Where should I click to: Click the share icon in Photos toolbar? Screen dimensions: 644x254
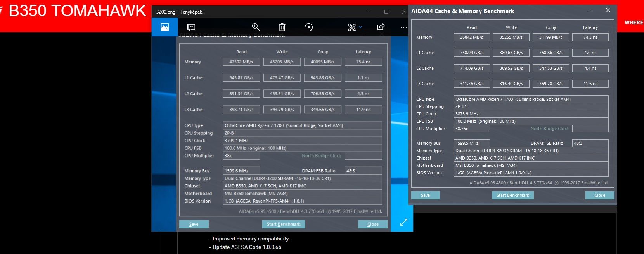click(381, 27)
